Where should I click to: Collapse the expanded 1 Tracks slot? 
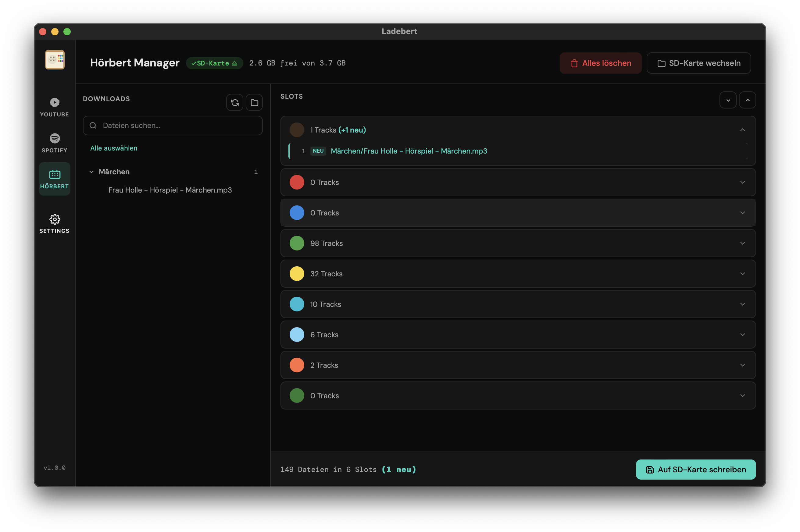(742, 130)
